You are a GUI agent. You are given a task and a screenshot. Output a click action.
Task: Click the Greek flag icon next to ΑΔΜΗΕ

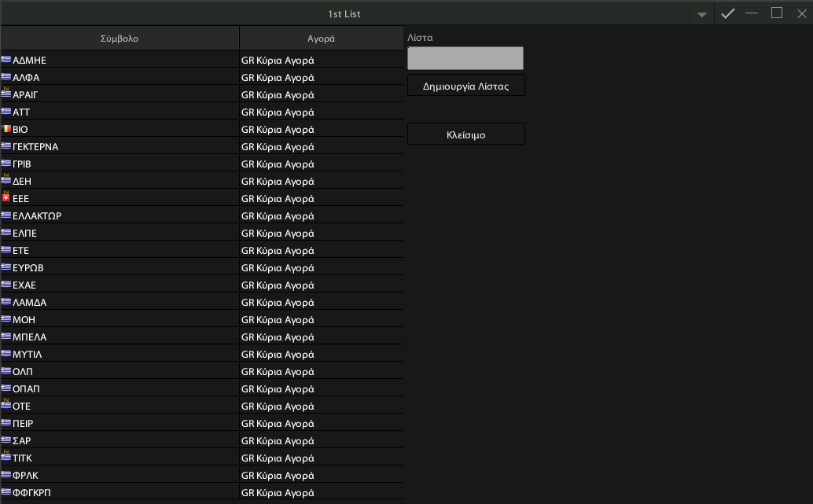6,59
